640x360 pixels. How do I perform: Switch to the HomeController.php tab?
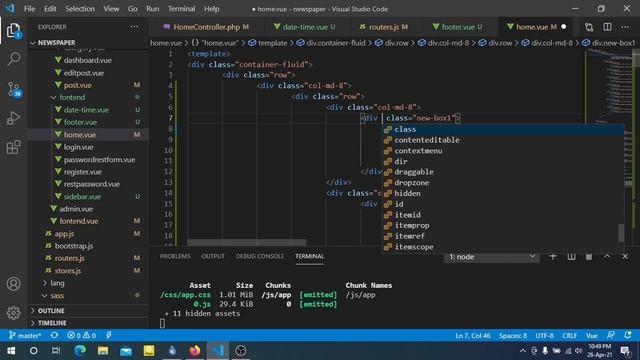[x=206, y=27]
